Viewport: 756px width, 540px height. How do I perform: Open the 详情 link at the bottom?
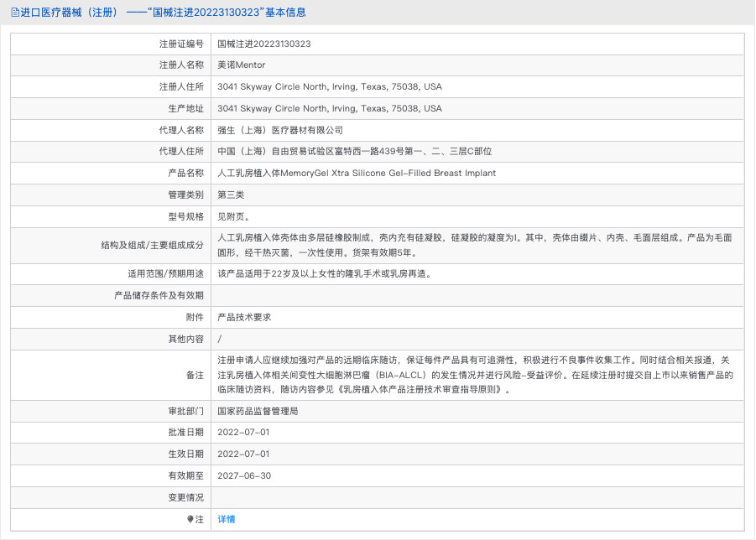coord(227,520)
